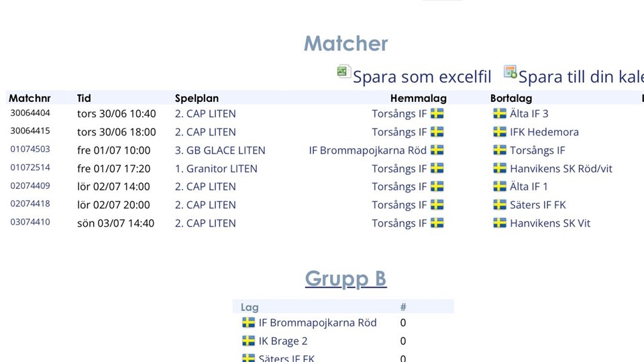Click the Excel file icon

coord(344,72)
